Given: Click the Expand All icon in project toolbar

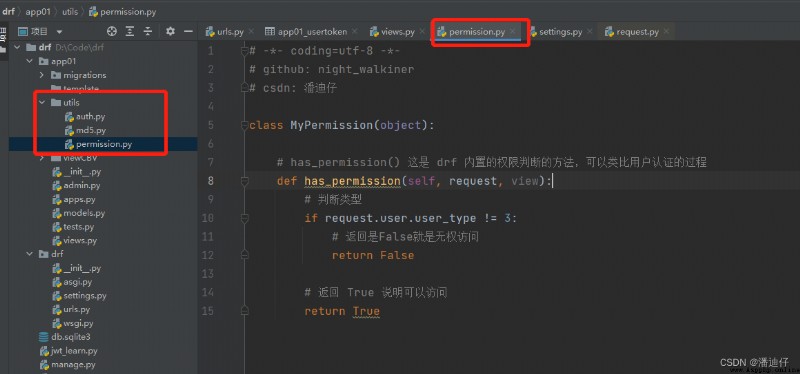Looking at the screenshot, I should coord(130,32).
